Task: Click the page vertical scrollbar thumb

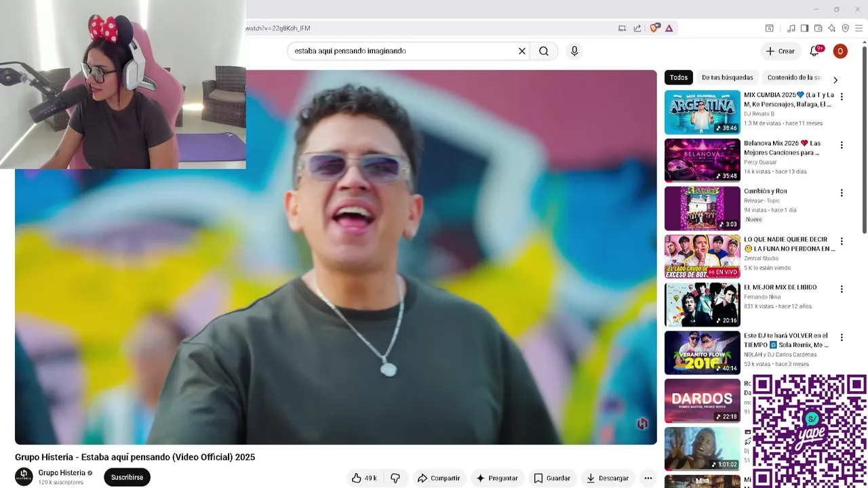Action: click(864, 139)
